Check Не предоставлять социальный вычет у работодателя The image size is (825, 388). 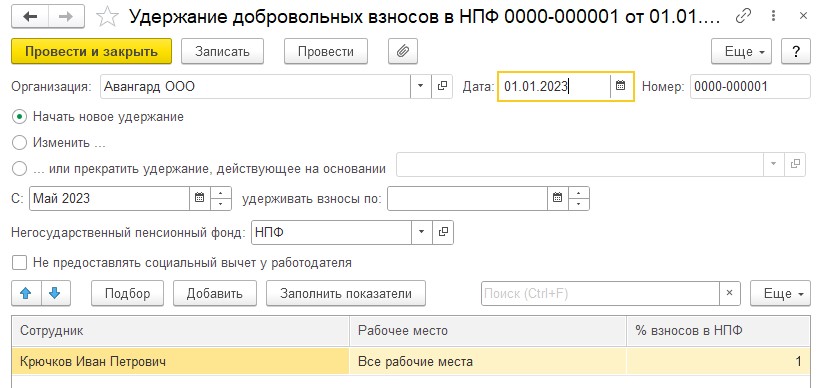click(x=19, y=263)
